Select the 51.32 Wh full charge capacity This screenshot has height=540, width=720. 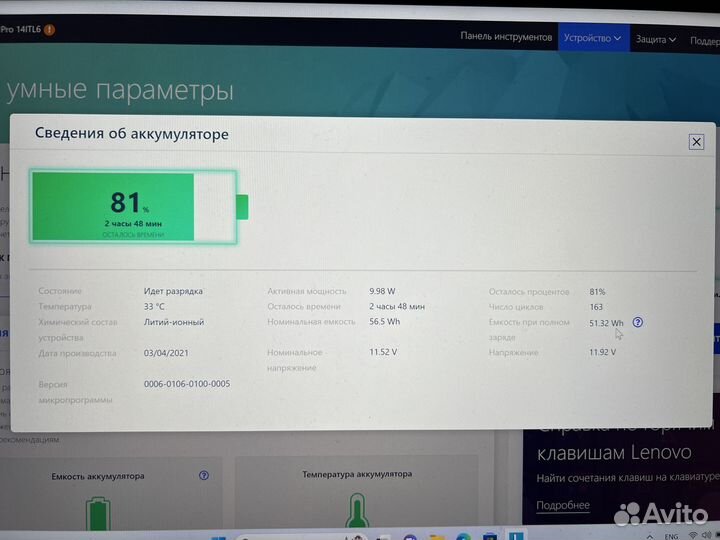pos(606,323)
